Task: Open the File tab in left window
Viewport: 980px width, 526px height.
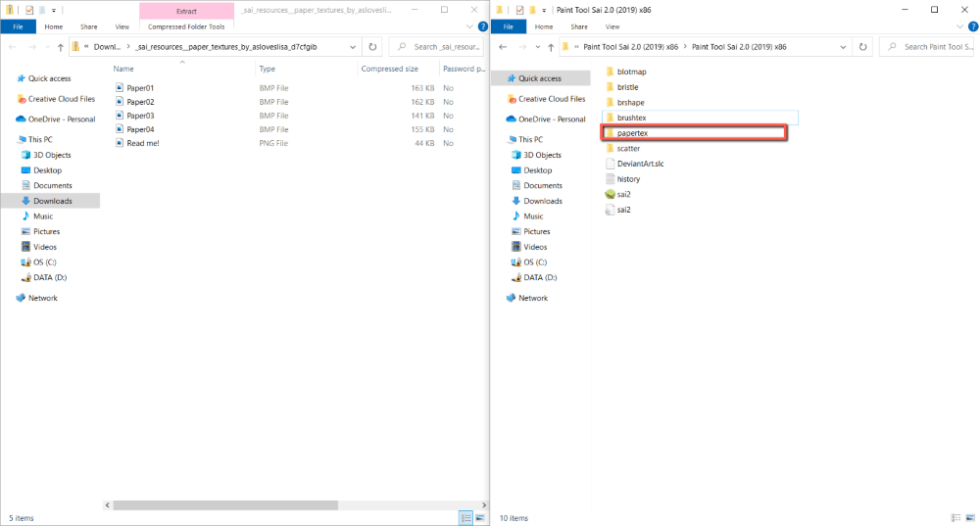Action: (18, 26)
